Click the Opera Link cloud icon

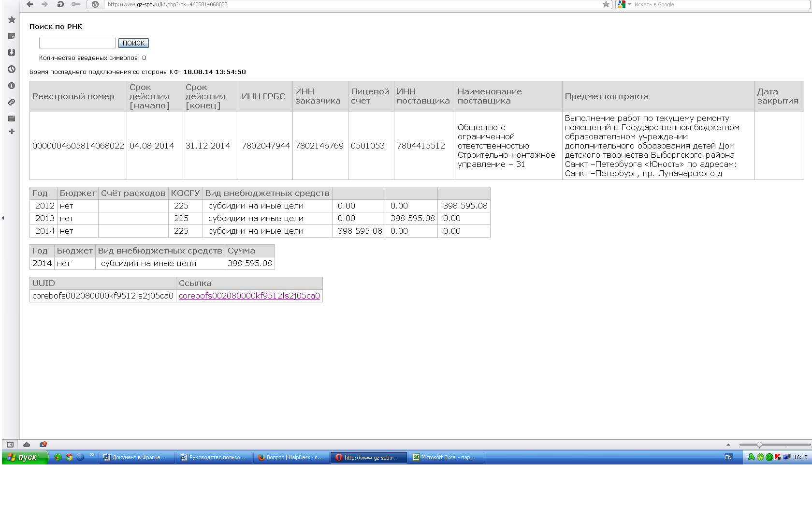pyautogui.click(x=27, y=445)
